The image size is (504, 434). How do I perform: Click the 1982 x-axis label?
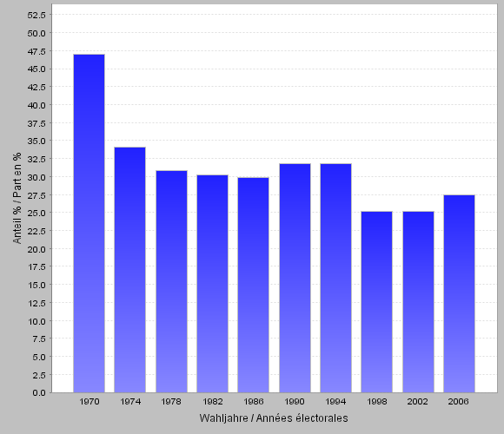(x=213, y=402)
